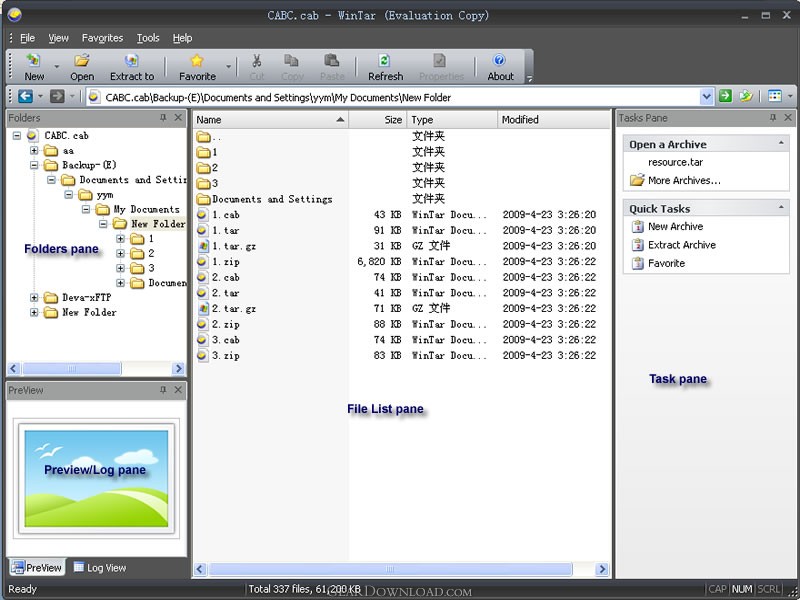
Task: Click the Favorite star toolbar icon
Action: point(197,61)
